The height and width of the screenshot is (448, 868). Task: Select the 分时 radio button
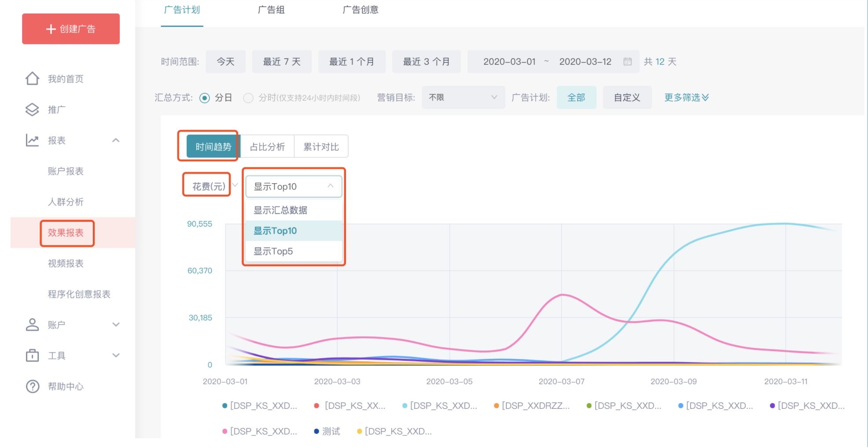point(248,98)
